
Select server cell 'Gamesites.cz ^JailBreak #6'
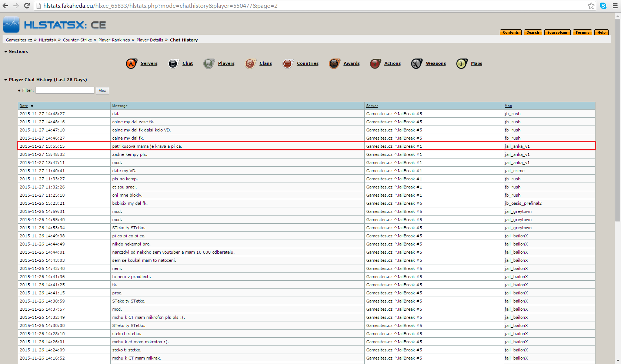tap(394, 203)
